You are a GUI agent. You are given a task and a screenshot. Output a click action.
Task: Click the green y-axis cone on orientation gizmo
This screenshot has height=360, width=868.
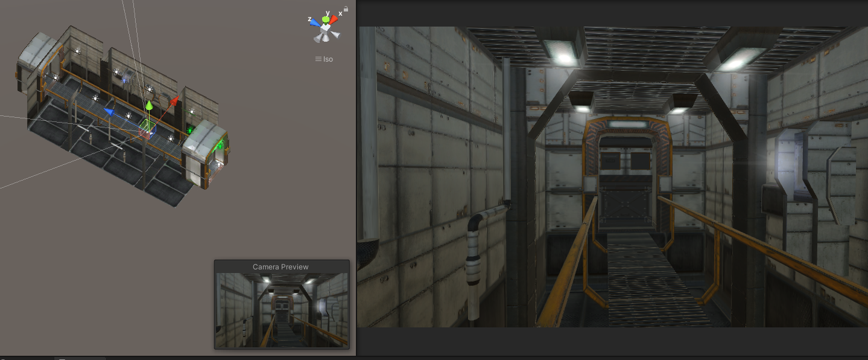[x=326, y=21]
